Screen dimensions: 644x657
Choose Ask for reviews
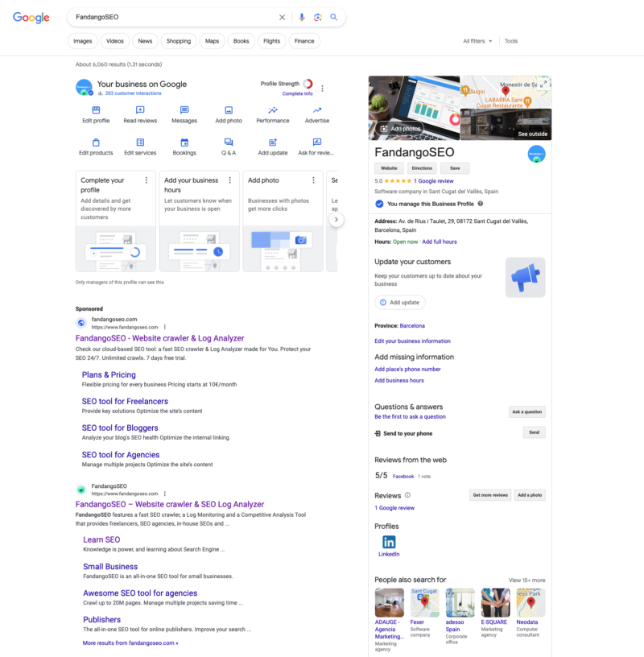(x=316, y=147)
